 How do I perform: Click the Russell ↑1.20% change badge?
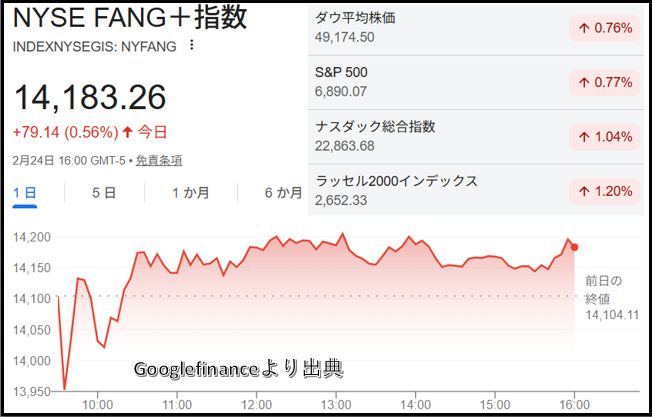pyautogui.click(x=606, y=190)
